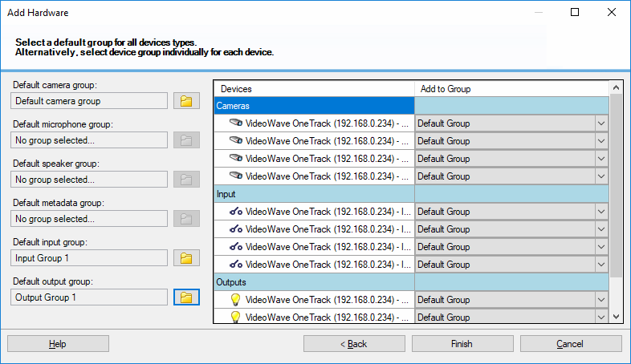
Task: Select first output device name text
Action: [327, 300]
